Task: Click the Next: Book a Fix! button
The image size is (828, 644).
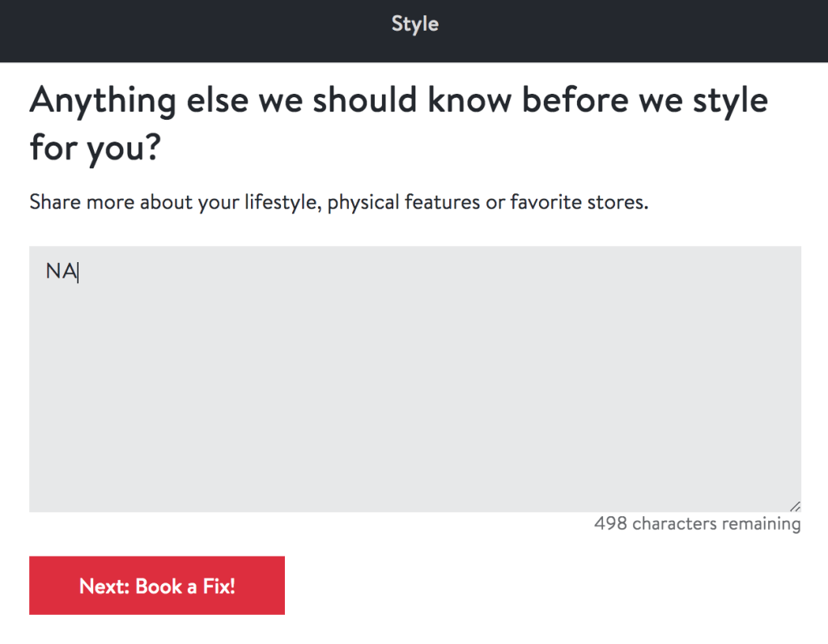Action: point(157,586)
